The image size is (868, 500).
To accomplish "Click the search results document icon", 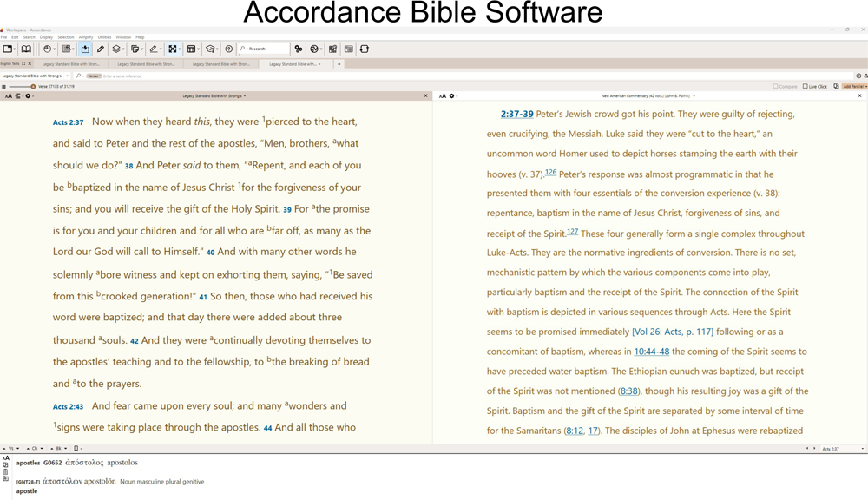I will click(67, 49).
